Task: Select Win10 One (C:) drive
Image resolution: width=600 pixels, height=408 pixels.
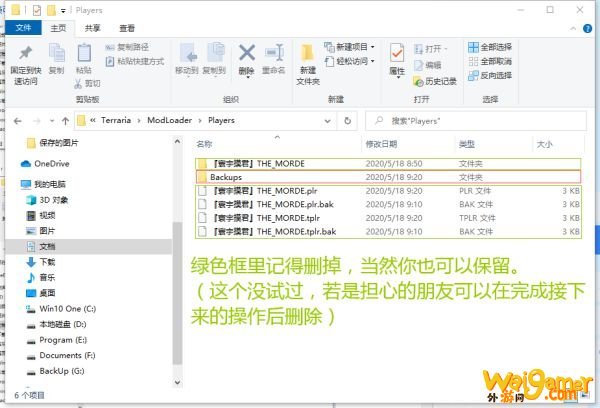Action: [x=61, y=309]
